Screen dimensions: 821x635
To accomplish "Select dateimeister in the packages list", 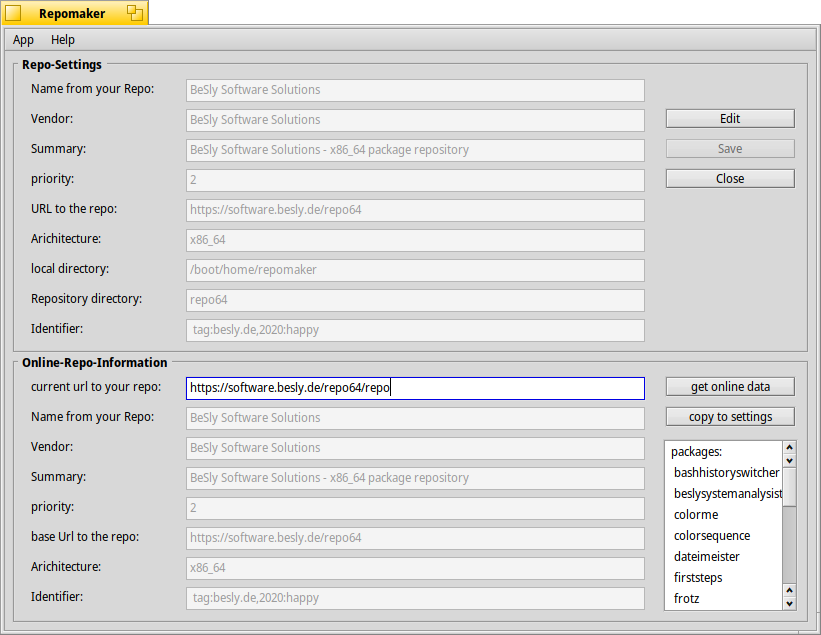I will pyautogui.click(x=706, y=557).
